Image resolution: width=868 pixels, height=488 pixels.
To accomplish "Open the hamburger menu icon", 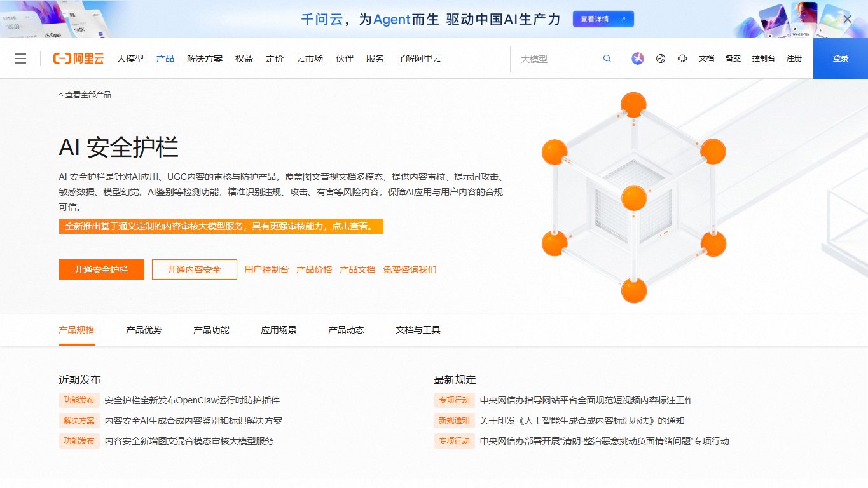I will 20,58.
